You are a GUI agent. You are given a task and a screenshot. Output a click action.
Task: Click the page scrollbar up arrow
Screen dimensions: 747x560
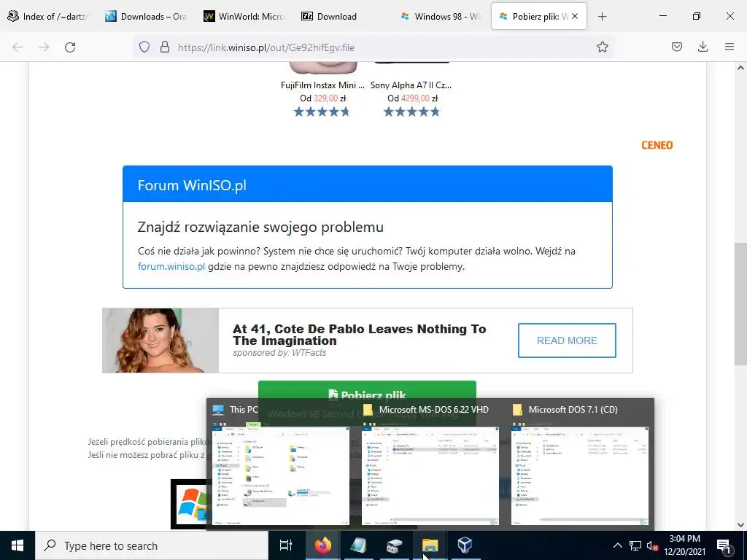740,68
